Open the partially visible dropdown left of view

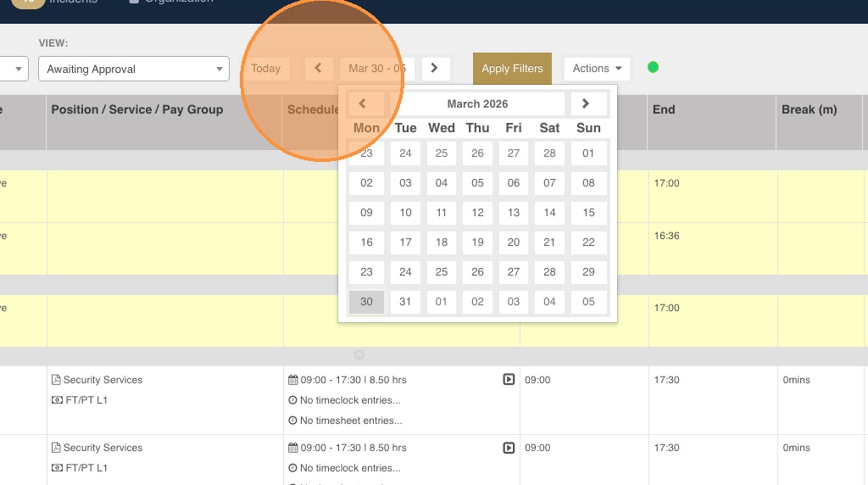coord(14,69)
